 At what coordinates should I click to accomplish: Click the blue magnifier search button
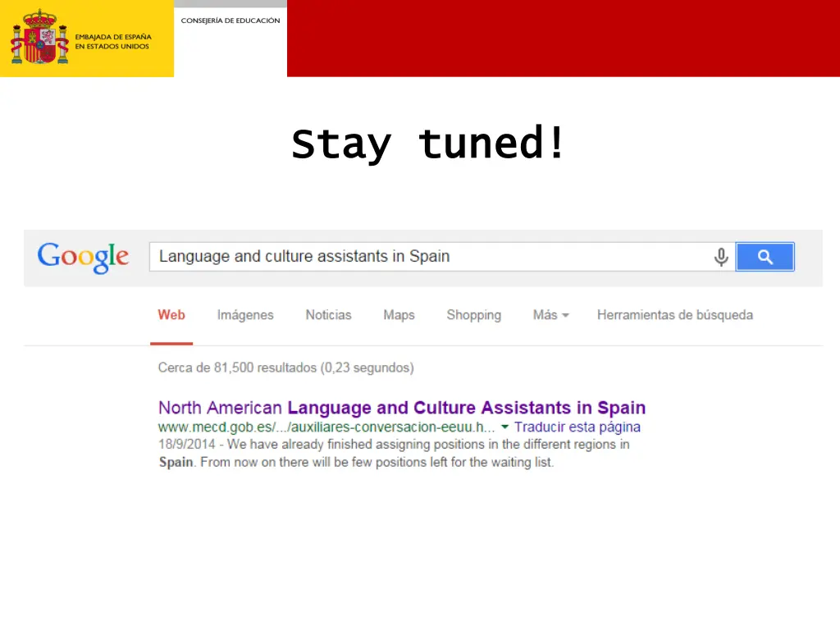tap(765, 257)
